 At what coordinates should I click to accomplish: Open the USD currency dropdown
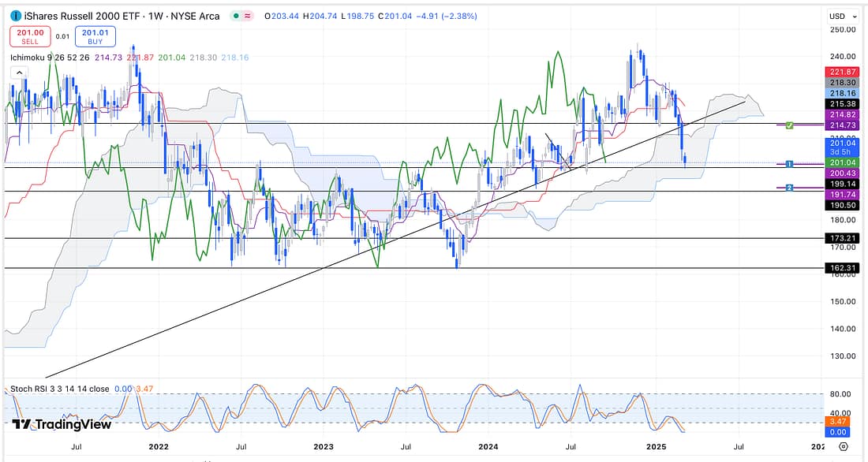842,16
